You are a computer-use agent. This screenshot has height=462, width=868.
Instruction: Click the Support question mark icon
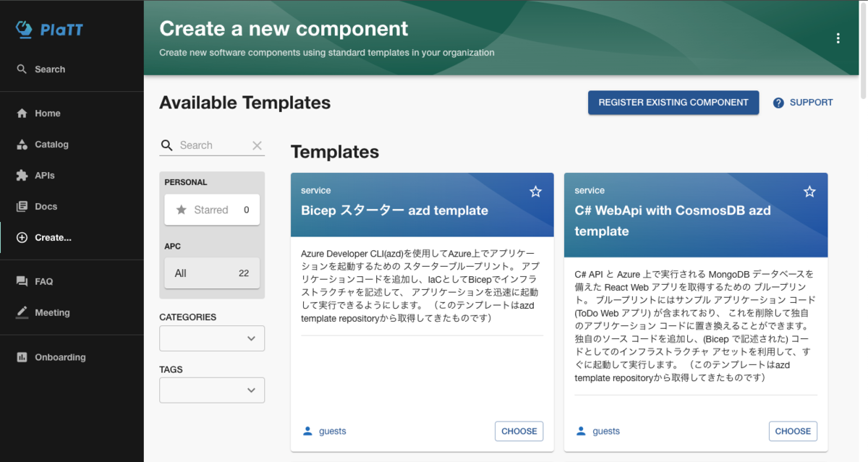coord(778,103)
